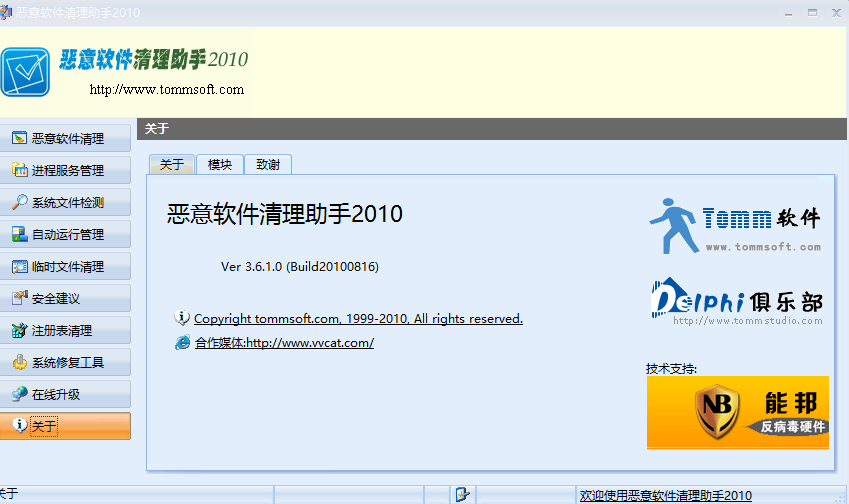Open 恶意软件清理 in the sidebar
849x504 pixels.
tap(65, 138)
